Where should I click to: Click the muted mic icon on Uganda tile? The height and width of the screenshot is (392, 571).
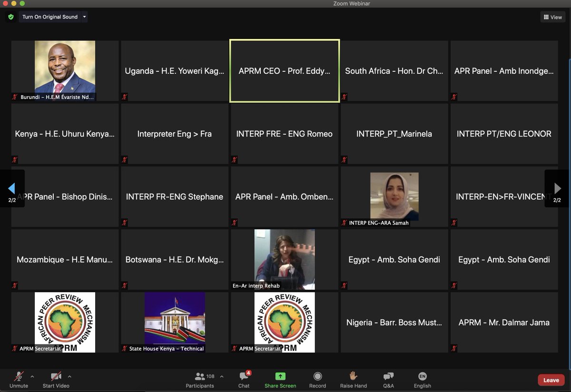tap(125, 97)
